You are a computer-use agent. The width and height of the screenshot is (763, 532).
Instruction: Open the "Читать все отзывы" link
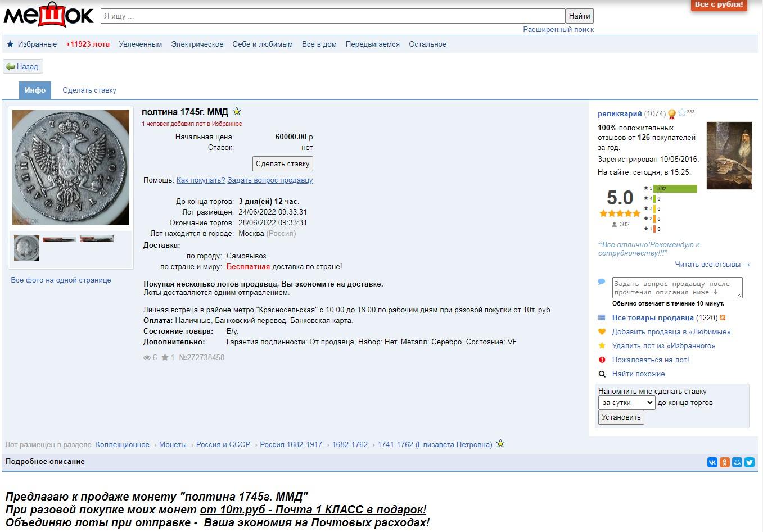coord(712,265)
